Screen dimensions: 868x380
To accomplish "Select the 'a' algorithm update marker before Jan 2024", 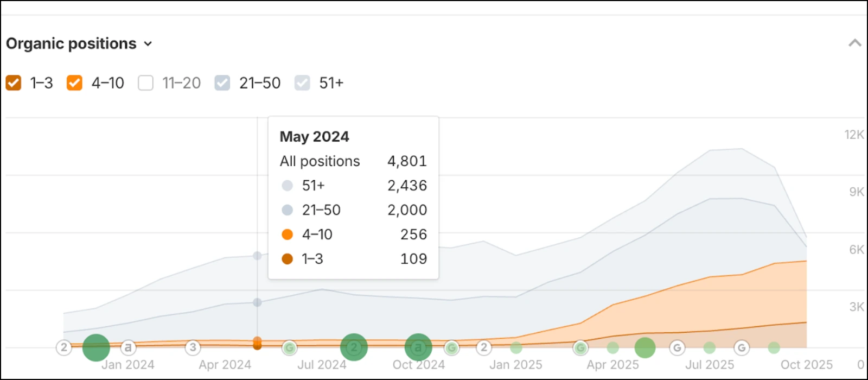I will point(128,347).
